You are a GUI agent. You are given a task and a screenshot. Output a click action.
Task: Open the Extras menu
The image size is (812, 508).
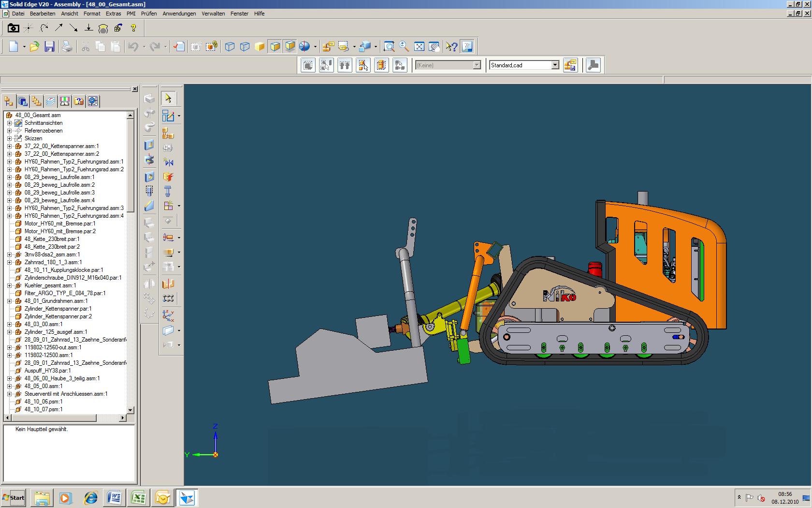[113, 14]
